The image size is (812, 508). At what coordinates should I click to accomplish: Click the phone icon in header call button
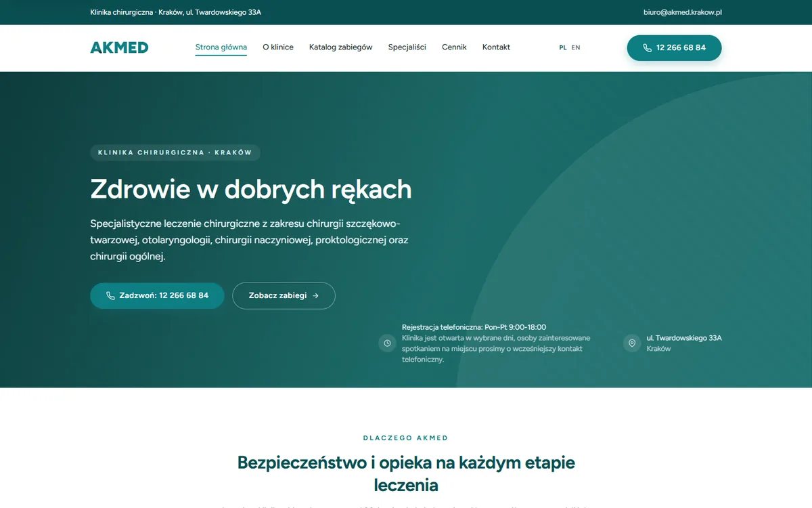point(648,48)
